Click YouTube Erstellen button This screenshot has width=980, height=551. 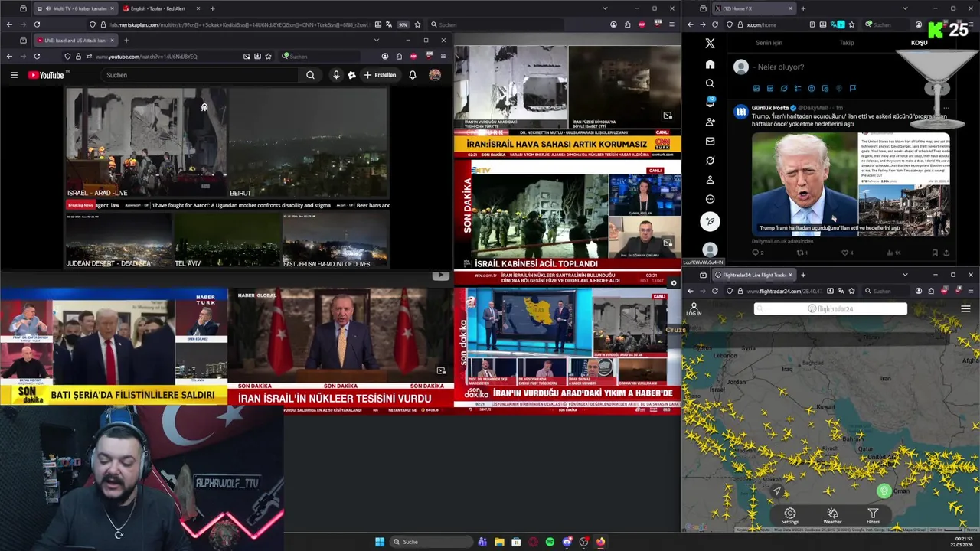pos(381,75)
